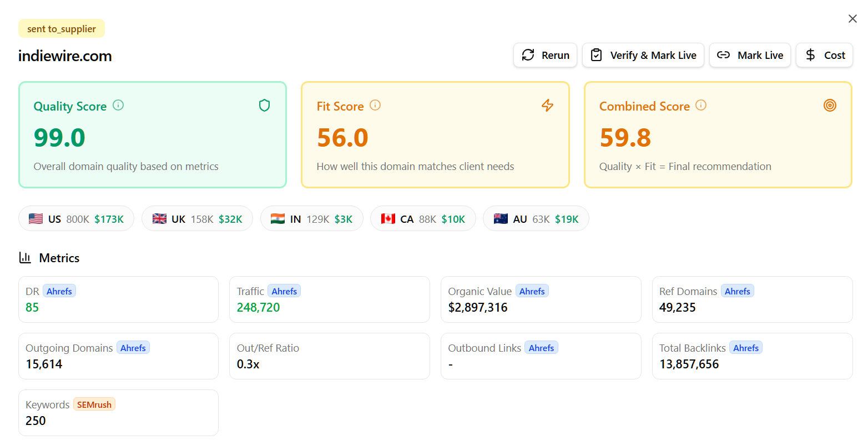Screen dimensions: 868x440
Task: Click the UK 158K country chip
Action: tap(197, 218)
